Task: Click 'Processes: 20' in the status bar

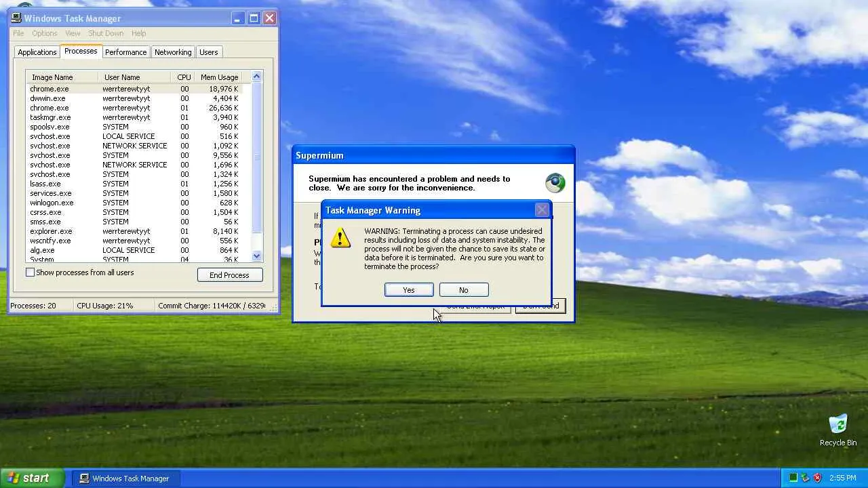Action: 33,306
